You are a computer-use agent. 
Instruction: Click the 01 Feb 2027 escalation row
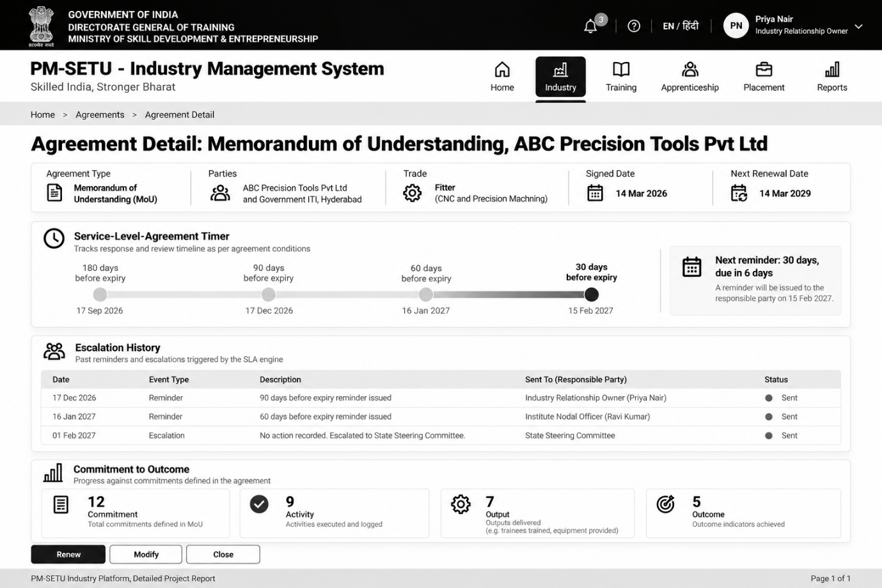pyautogui.click(x=441, y=435)
